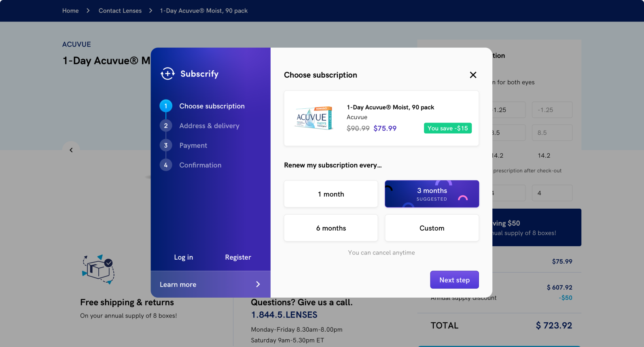
Task: Click the Subscrify logo icon
Action: (167, 74)
